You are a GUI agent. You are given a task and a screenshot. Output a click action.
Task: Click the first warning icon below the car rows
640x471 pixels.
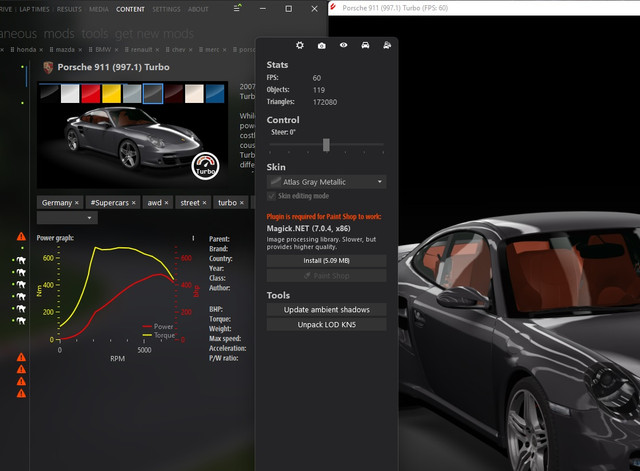(x=21, y=357)
